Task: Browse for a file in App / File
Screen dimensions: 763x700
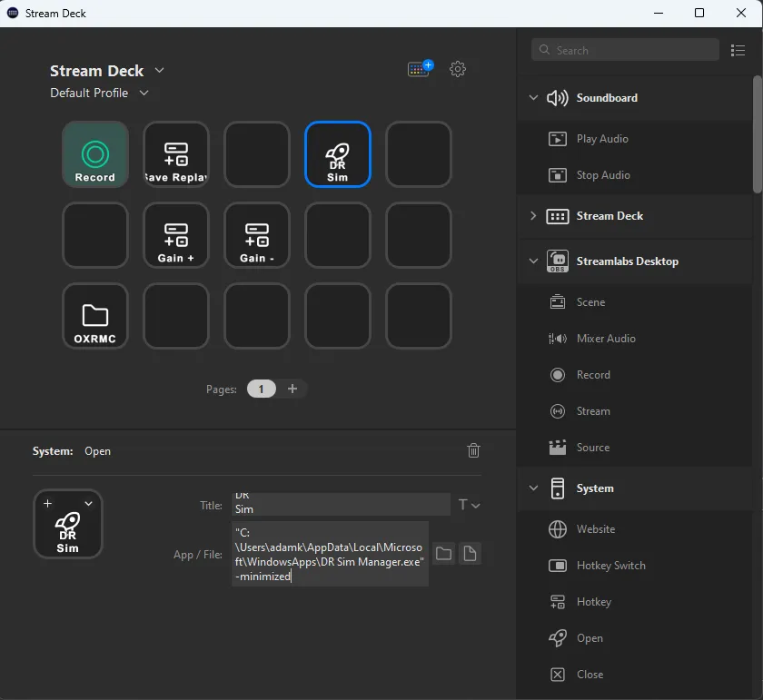Action: (470, 554)
